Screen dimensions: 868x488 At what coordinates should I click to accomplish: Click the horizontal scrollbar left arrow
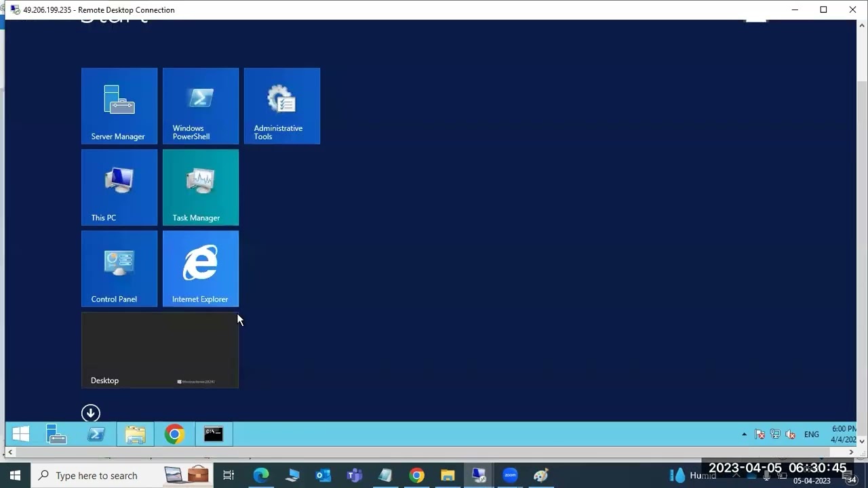(9, 452)
